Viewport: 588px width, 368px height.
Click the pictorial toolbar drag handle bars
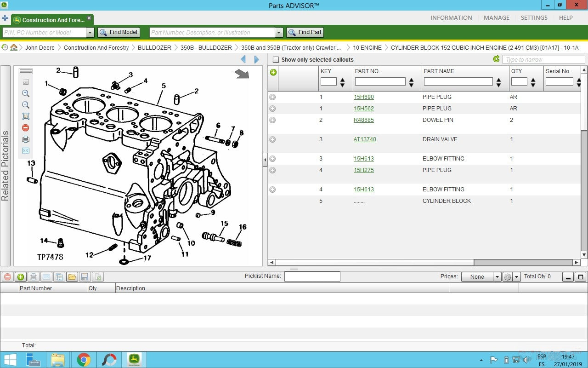click(26, 71)
